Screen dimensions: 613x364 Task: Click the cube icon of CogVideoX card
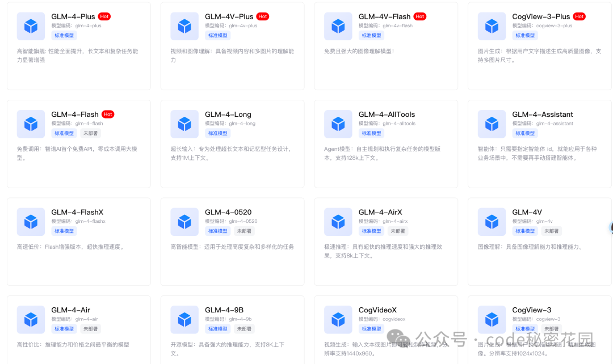[338, 320]
